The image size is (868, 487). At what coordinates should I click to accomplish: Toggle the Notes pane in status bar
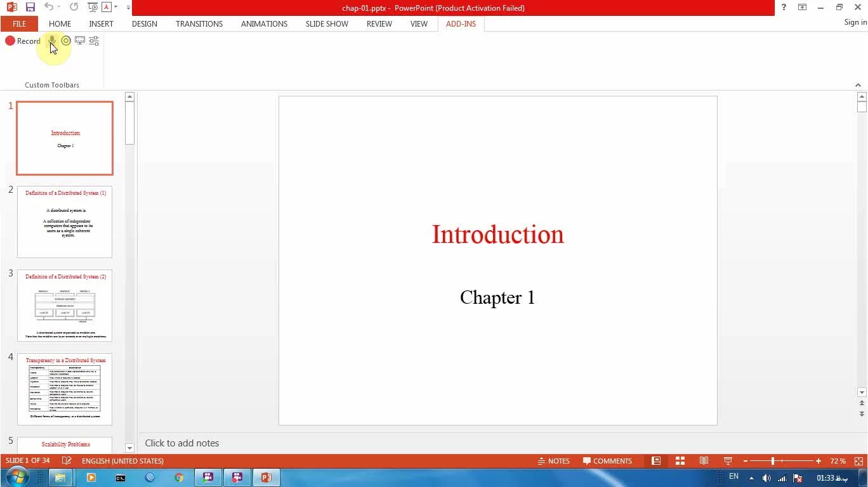(553, 461)
